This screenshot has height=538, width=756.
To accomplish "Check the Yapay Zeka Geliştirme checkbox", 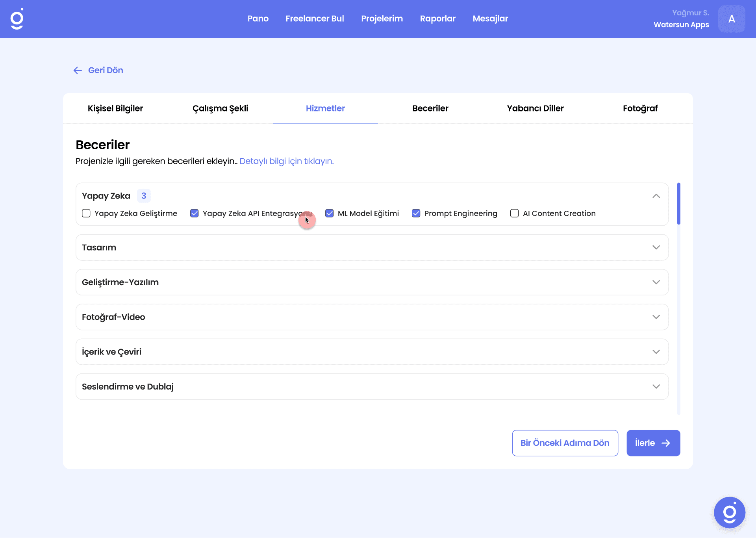I will (86, 213).
